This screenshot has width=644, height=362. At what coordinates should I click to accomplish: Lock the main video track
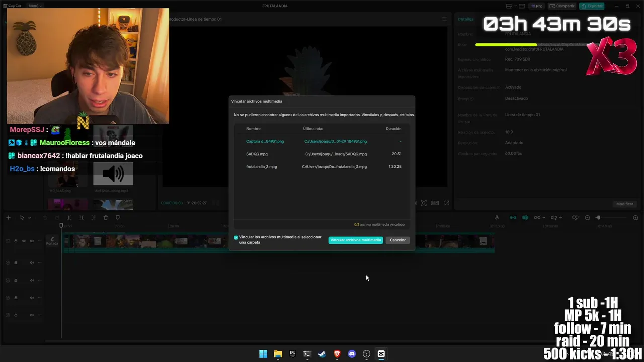pos(16,241)
